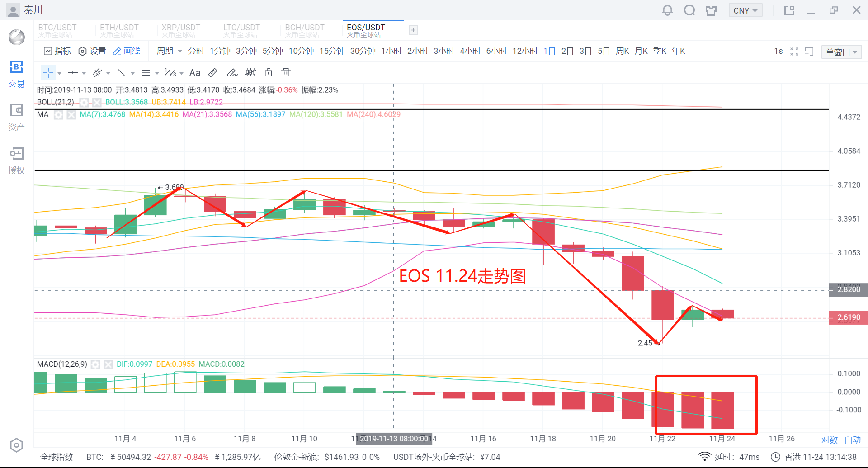Select the crosshair cursor tool
The image size is (868, 468).
click(48, 73)
